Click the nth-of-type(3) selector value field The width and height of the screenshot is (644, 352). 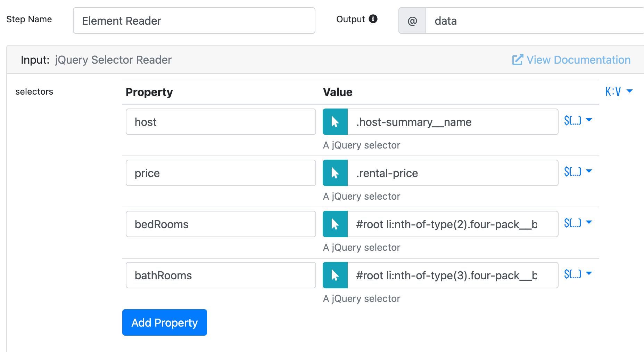coord(453,275)
